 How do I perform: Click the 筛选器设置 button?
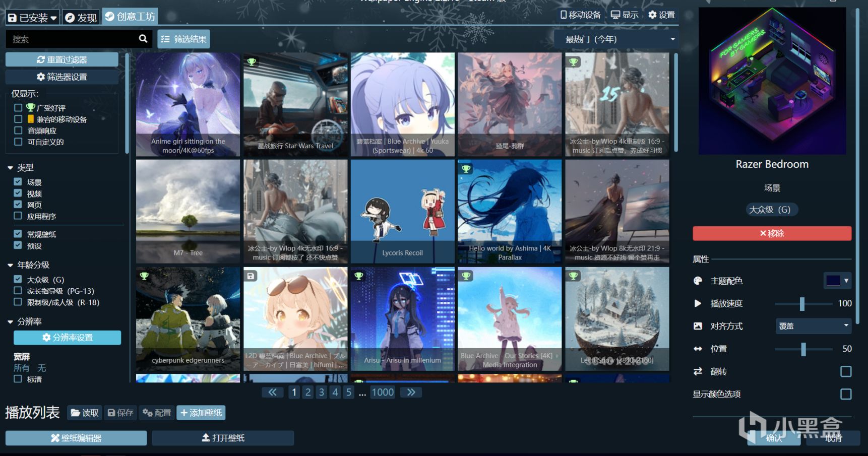tap(62, 77)
